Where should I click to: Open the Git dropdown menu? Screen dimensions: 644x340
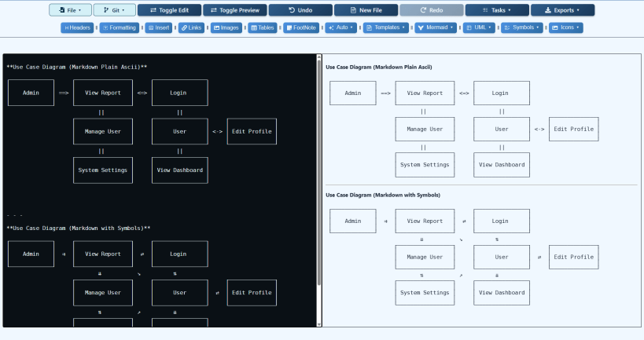tap(114, 10)
